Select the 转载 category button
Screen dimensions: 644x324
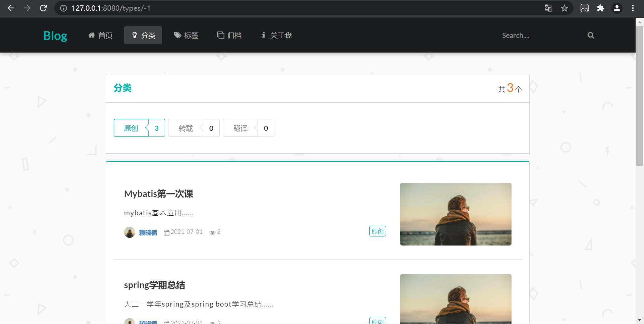coord(186,128)
